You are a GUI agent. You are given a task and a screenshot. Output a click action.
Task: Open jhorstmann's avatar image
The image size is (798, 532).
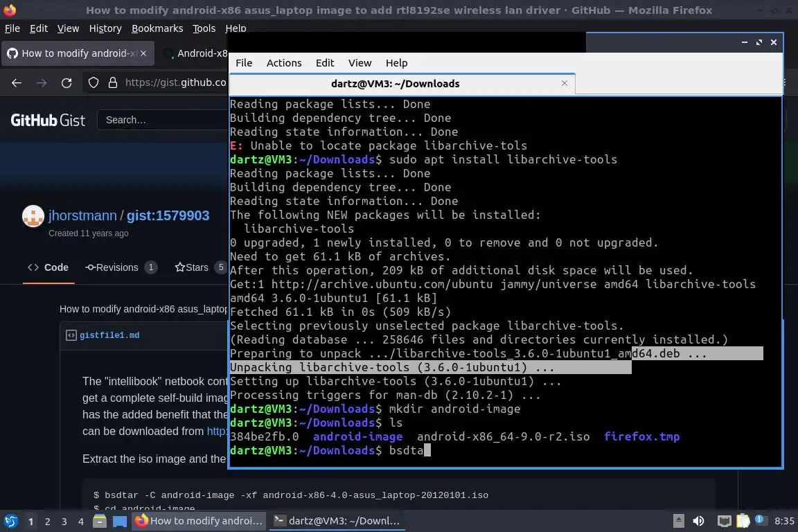[x=33, y=216]
